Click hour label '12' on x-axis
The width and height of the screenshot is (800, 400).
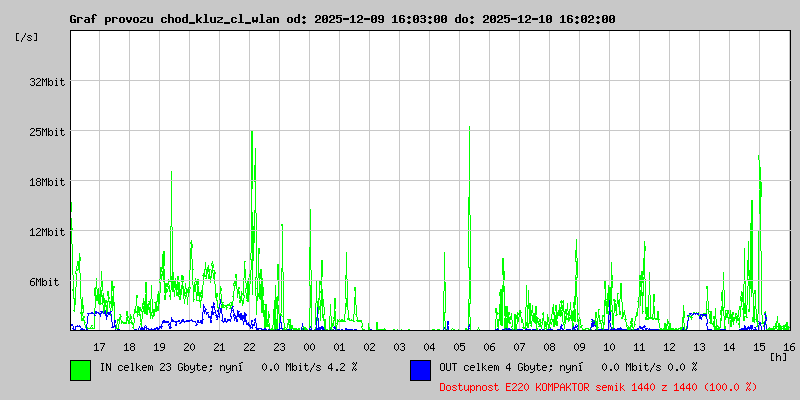click(x=669, y=347)
